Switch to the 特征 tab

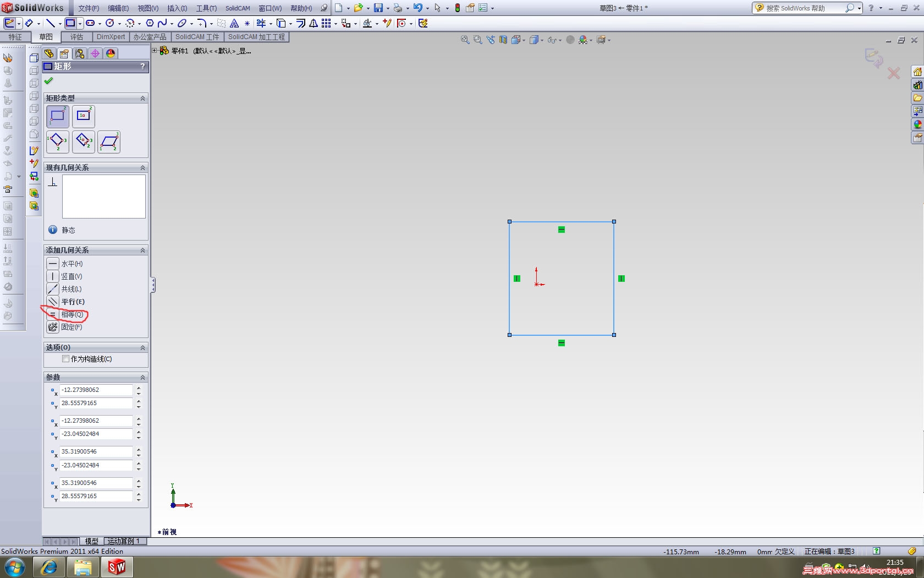tap(15, 37)
